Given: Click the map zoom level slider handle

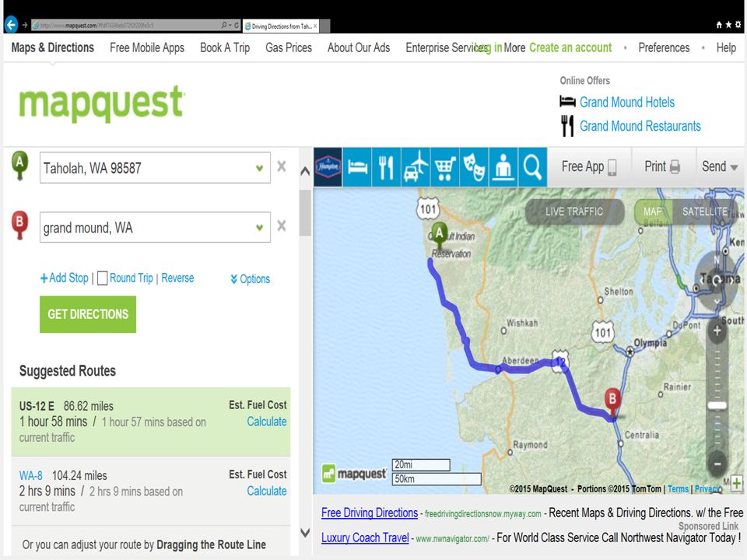Looking at the screenshot, I should click(x=717, y=405).
